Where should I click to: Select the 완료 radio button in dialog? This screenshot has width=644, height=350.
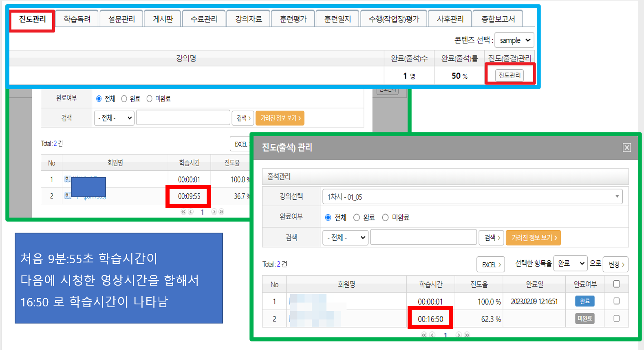[357, 218]
